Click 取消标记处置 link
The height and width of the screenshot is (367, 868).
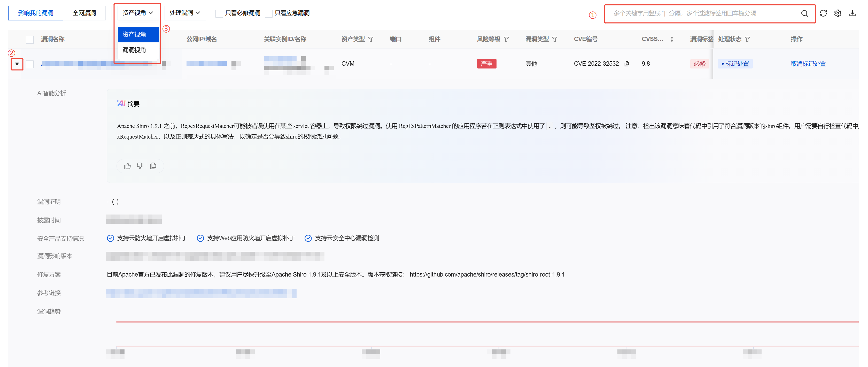pyautogui.click(x=808, y=64)
